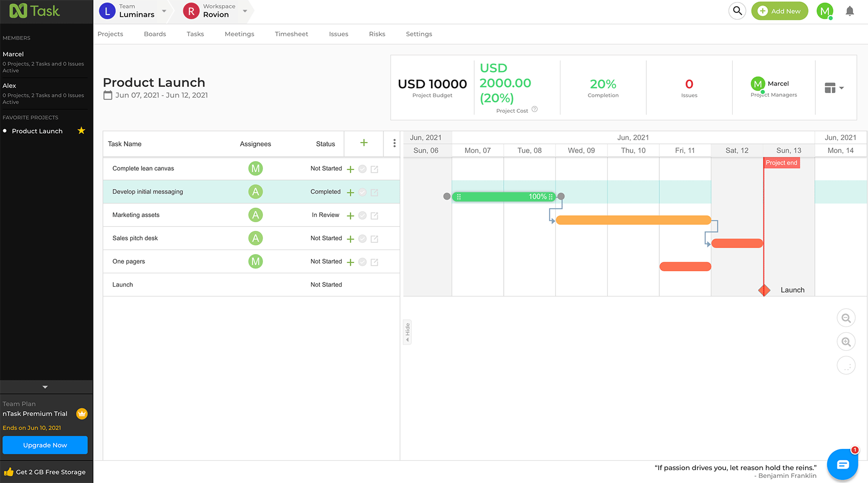Open Team Luminars dropdown
The height and width of the screenshot is (483, 868).
(164, 11)
